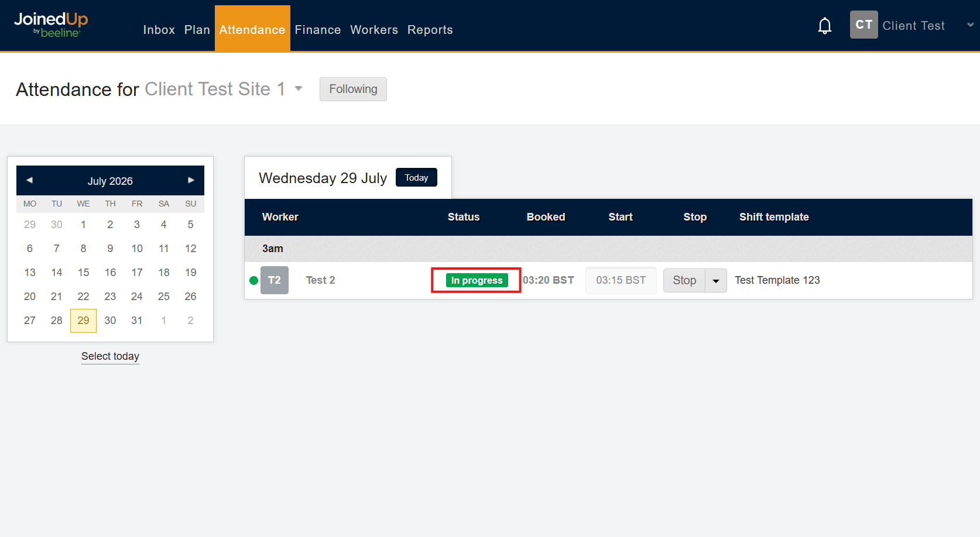Click the July 2026 month title
This screenshot has width=980, height=537.
click(x=110, y=181)
